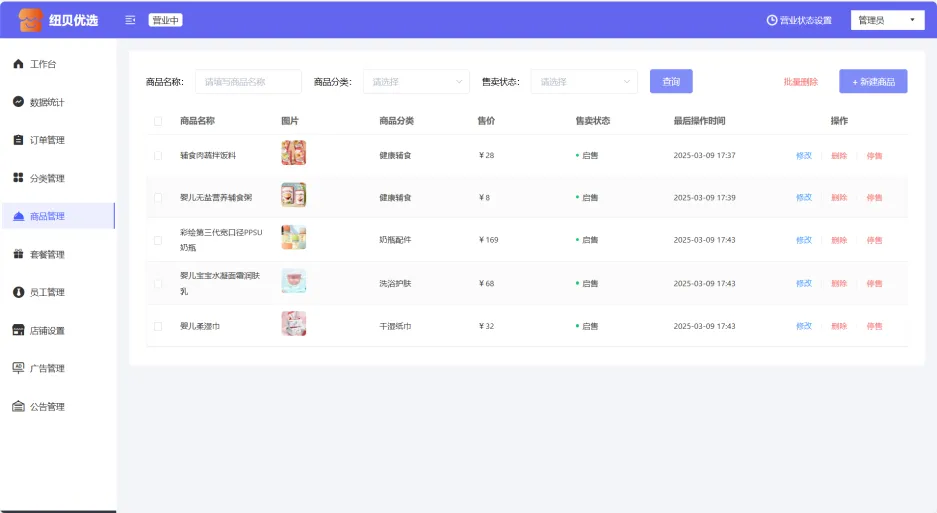The image size is (937, 513).
Task: Open the 管理员 account dropdown
Action: coord(886,20)
